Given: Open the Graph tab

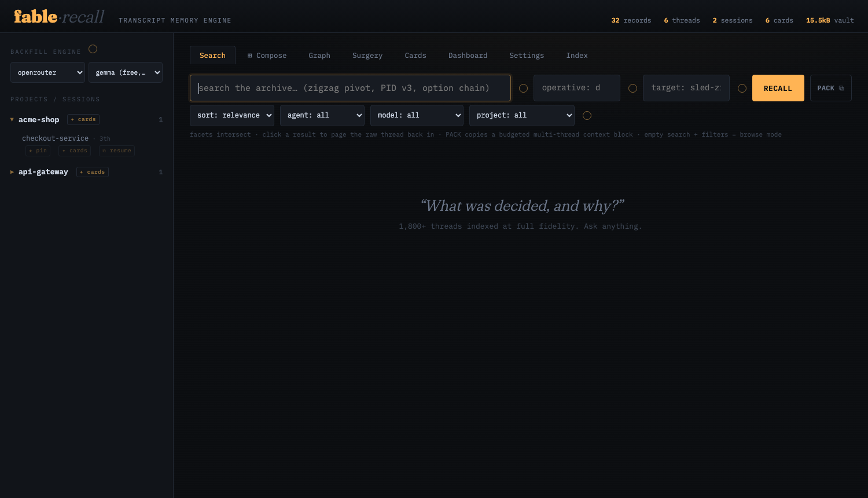Looking at the screenshot, I should pyautogui.click(x=319, y=56).
